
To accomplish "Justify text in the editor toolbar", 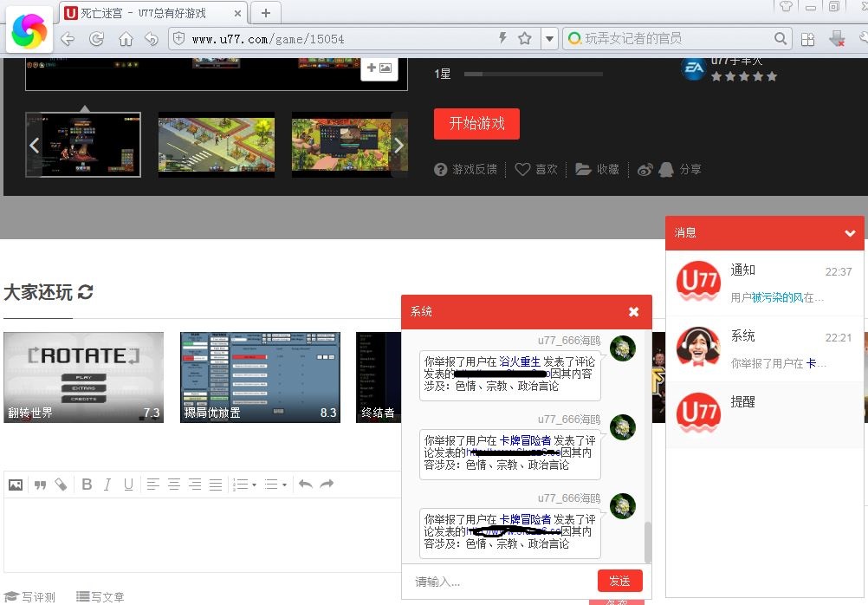I will click(216, 485).
